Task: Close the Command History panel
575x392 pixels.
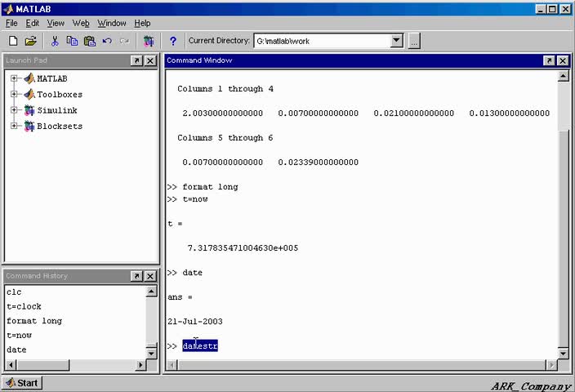Action: [150, 276]
